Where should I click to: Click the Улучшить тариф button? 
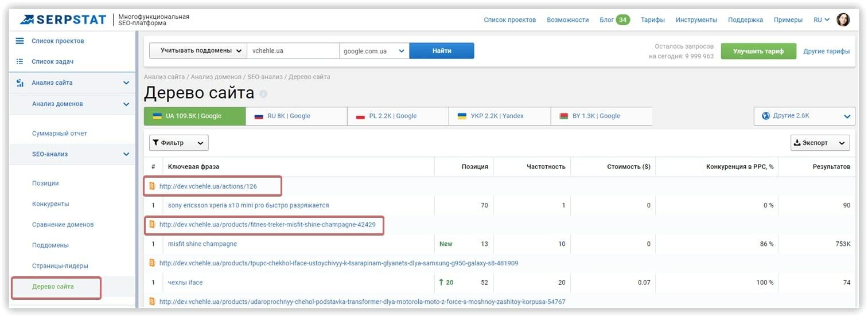click(758, 51)
